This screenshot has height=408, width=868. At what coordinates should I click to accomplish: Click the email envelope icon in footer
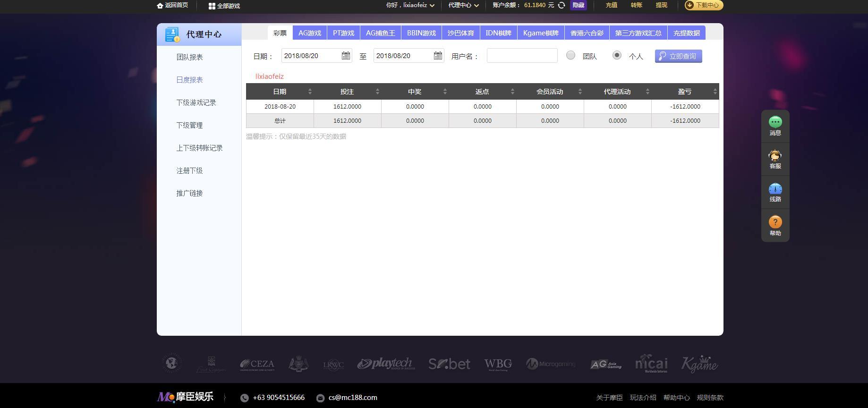320,398
